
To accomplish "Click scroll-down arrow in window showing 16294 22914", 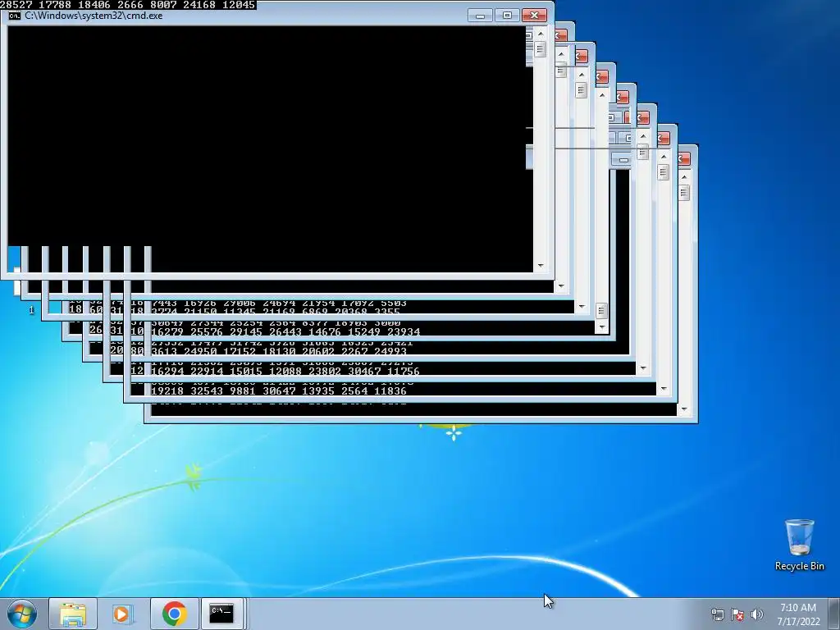I will click(x=643, y=368).
